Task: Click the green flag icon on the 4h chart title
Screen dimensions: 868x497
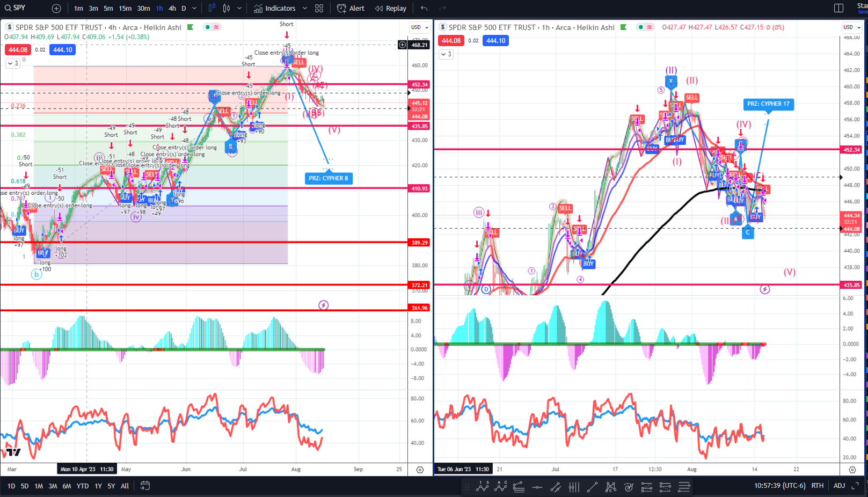Action: click(190, 27)
